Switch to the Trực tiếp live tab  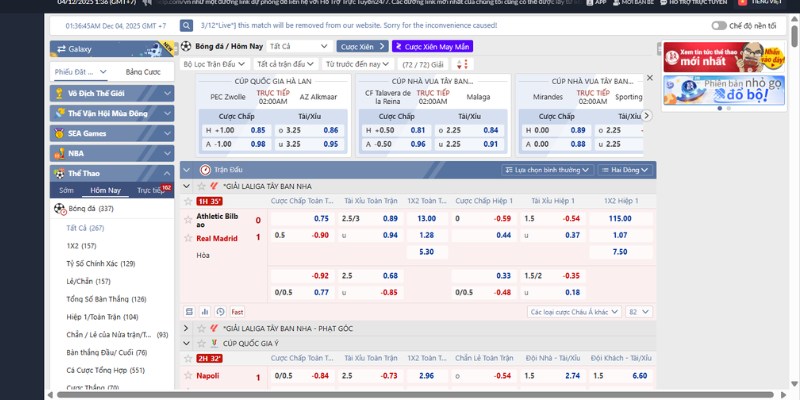[151, 190]
